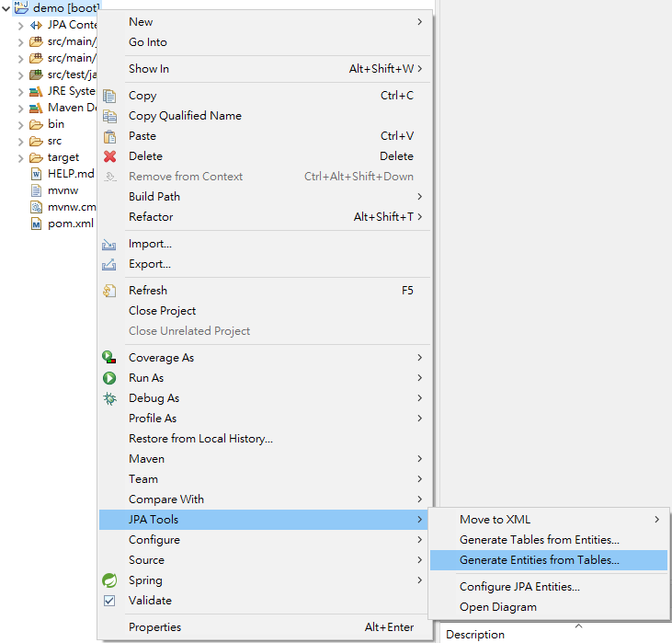This screenshot has height=643, width=672.
Task: Expand the bin folder tree node
Action: point(20,124)
